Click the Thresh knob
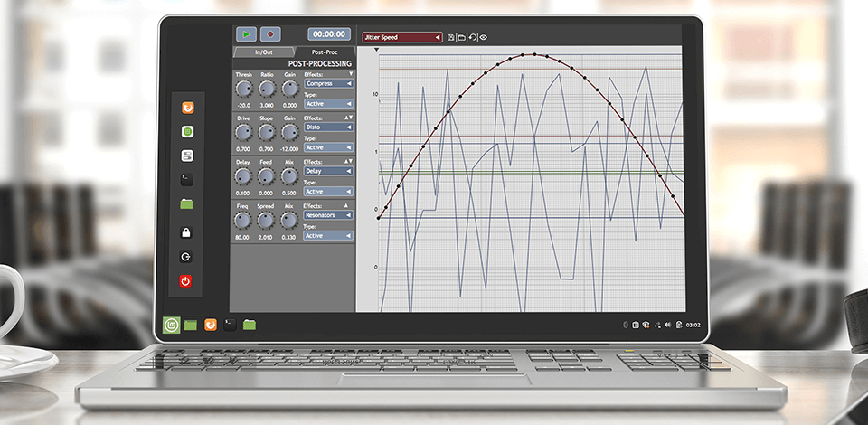This screenshot has height=425, width=868. (x=243, y=89)
